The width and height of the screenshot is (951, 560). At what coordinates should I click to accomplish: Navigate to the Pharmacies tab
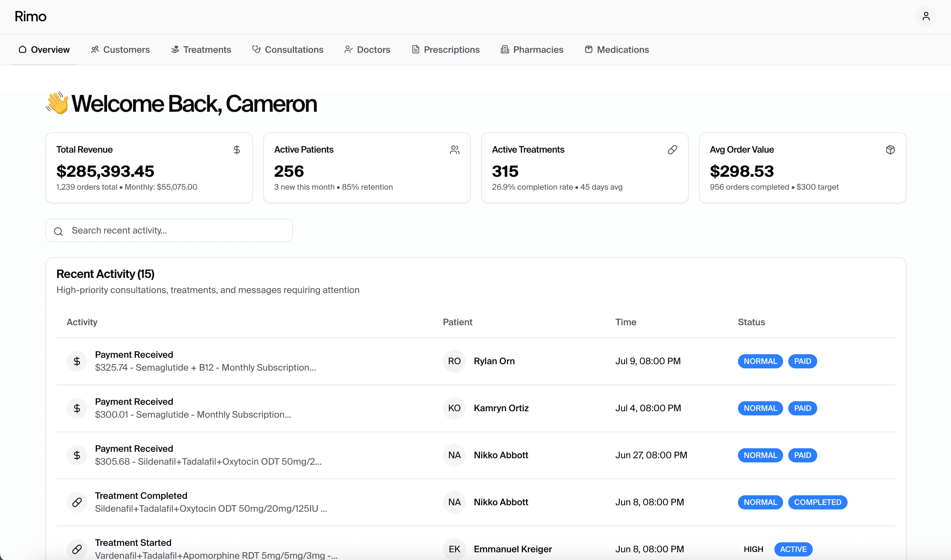(x=532, y=50)
